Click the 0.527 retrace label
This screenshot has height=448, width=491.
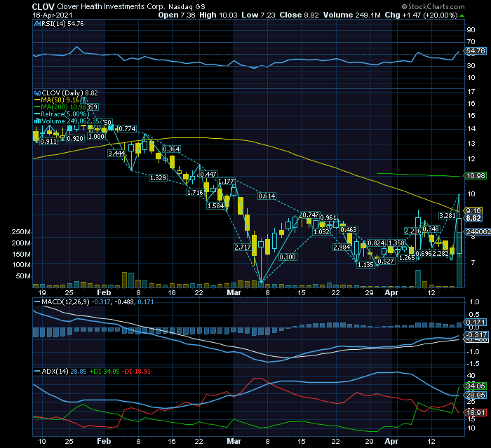coord(386,261)
